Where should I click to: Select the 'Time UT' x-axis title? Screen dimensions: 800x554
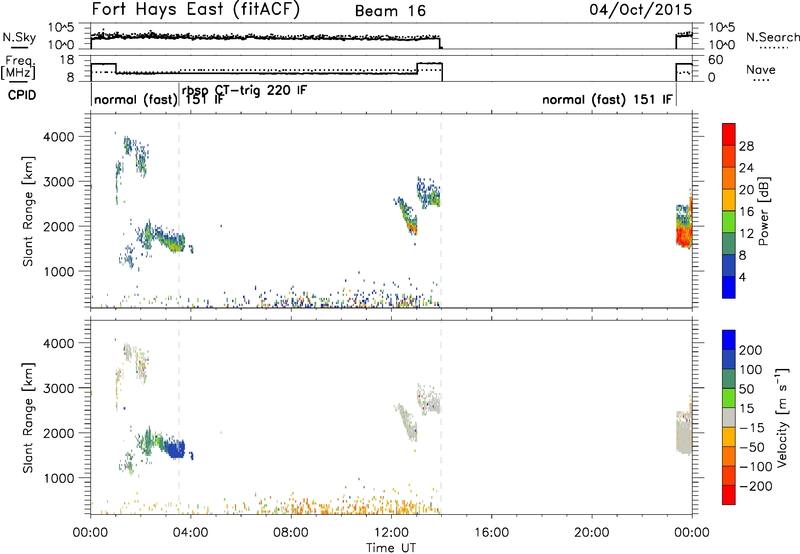391,547
